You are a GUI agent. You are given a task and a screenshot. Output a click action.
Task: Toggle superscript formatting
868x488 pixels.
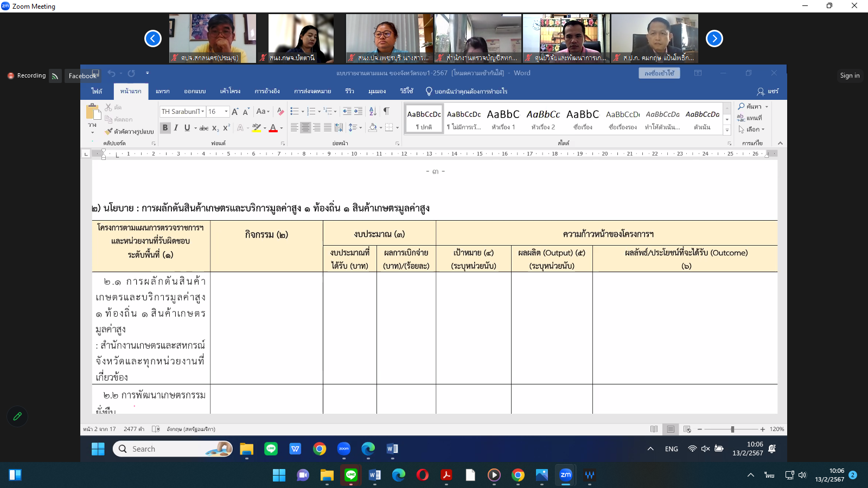[x=226, y=128]
